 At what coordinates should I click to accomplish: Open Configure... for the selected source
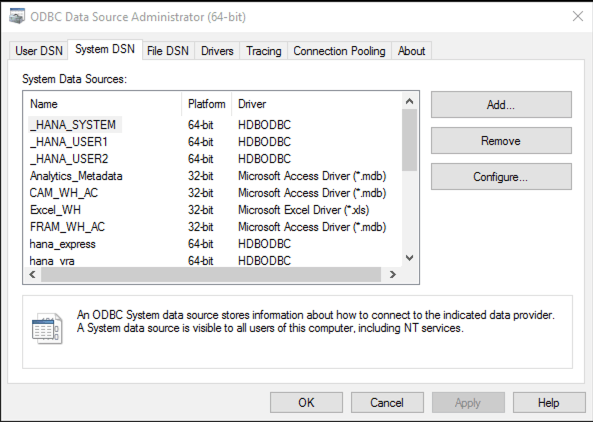501,177
